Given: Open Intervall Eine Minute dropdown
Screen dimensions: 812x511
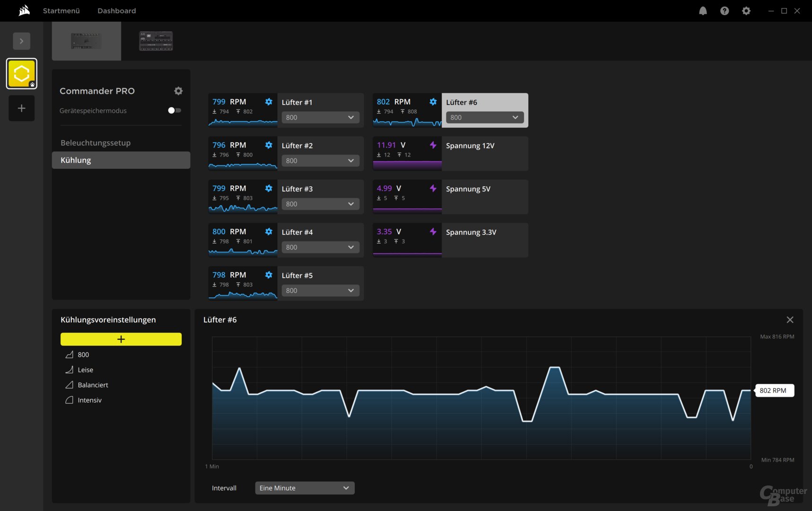Looking at the screenshot, I should tap(305, 488).
